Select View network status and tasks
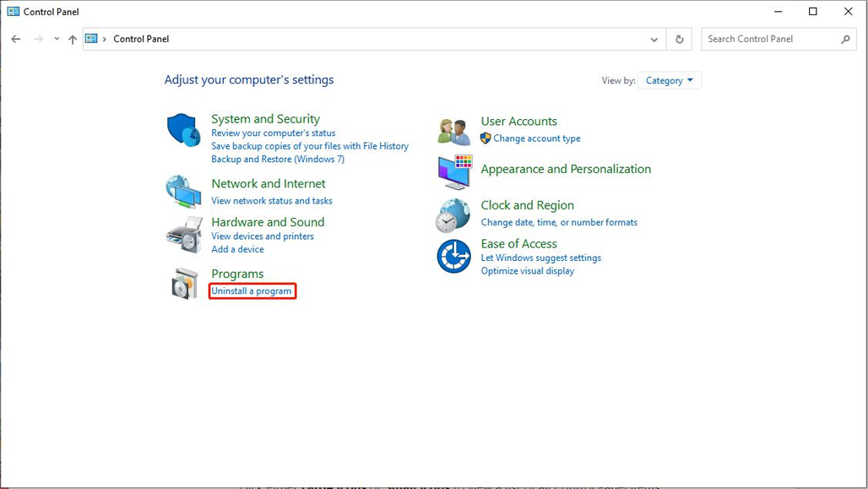 coord(271,201)
